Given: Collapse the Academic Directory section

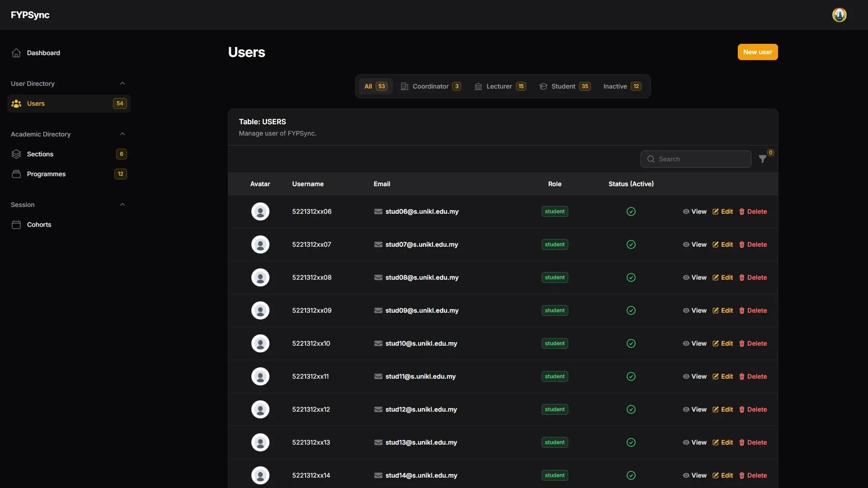Looking at the screenshot, I should point(122,134).
